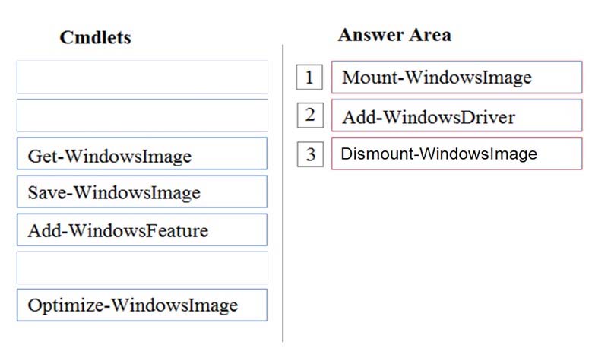Select the Optimize-WindowsImage cmdlet
611x364 pixels.
pyautogui.click(x=142, y=305)
